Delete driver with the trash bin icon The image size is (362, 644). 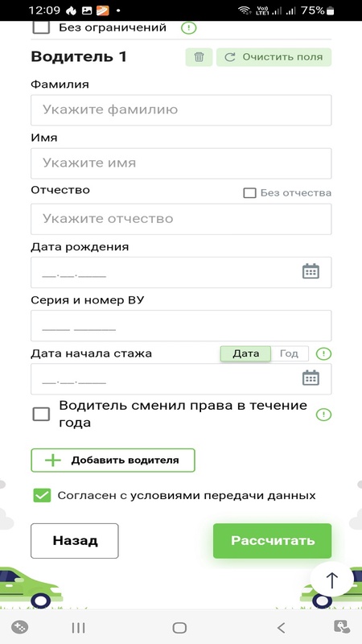pos(199,57)
